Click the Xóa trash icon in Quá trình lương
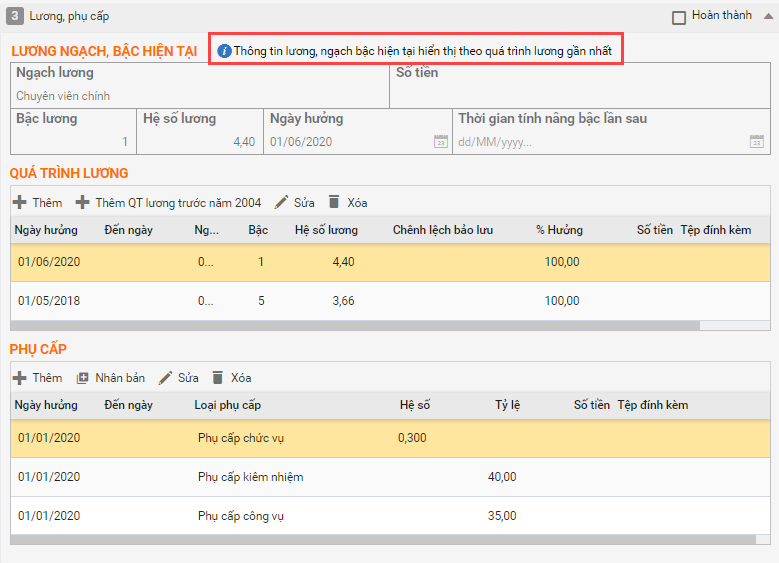779x563 pixels. [334, 202]
